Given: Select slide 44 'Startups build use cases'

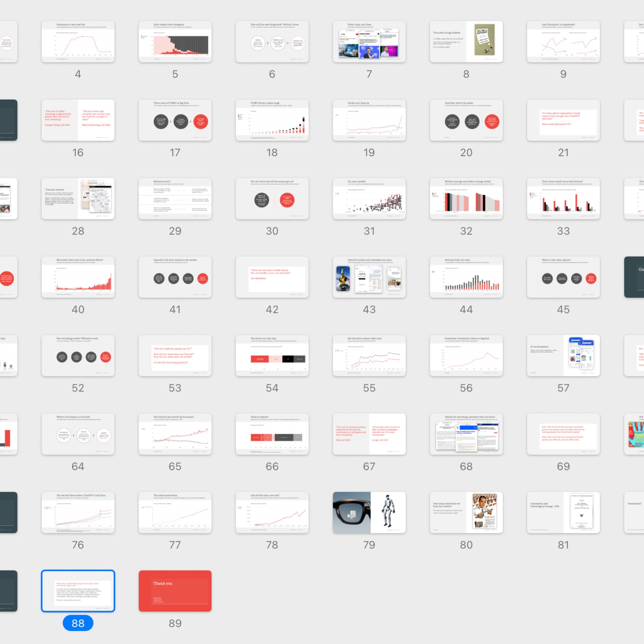Looking at the screenshot, I should 466,277.
